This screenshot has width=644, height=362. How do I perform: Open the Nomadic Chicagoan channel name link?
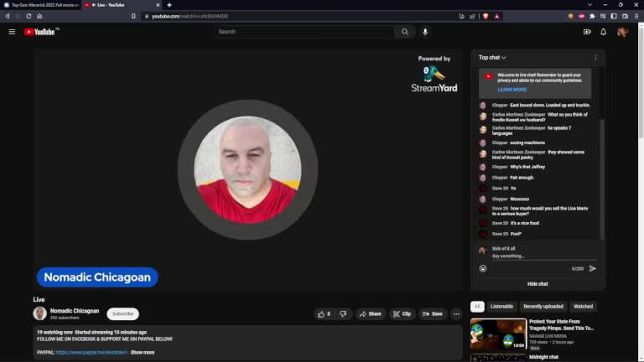[75, 311]
